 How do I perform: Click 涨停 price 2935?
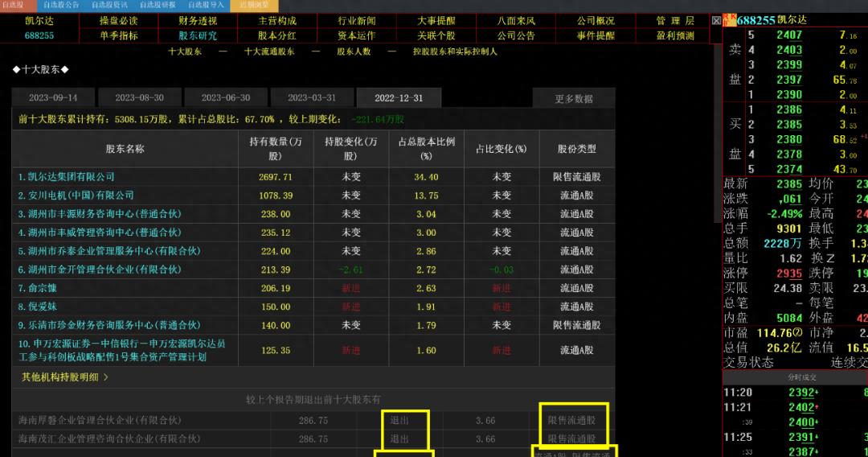(789, 273)
